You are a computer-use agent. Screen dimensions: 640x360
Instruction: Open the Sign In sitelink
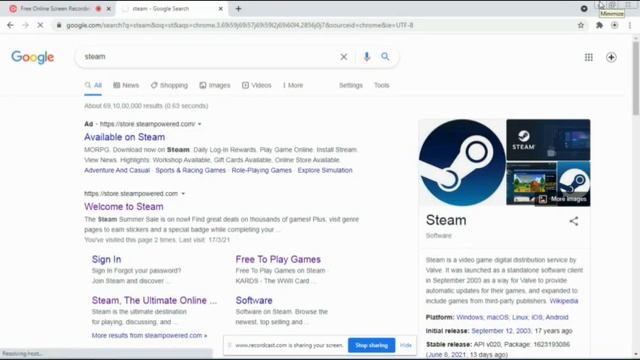(x=106, y=260)
